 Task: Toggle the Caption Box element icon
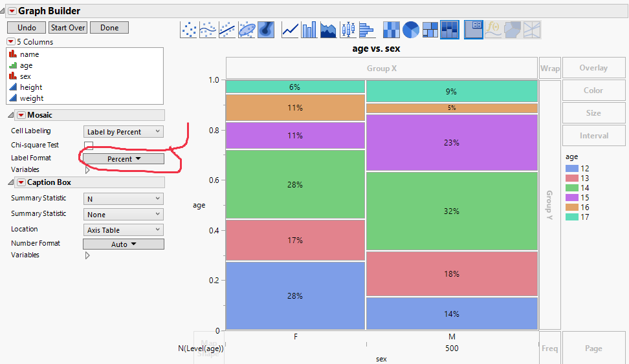474,30
